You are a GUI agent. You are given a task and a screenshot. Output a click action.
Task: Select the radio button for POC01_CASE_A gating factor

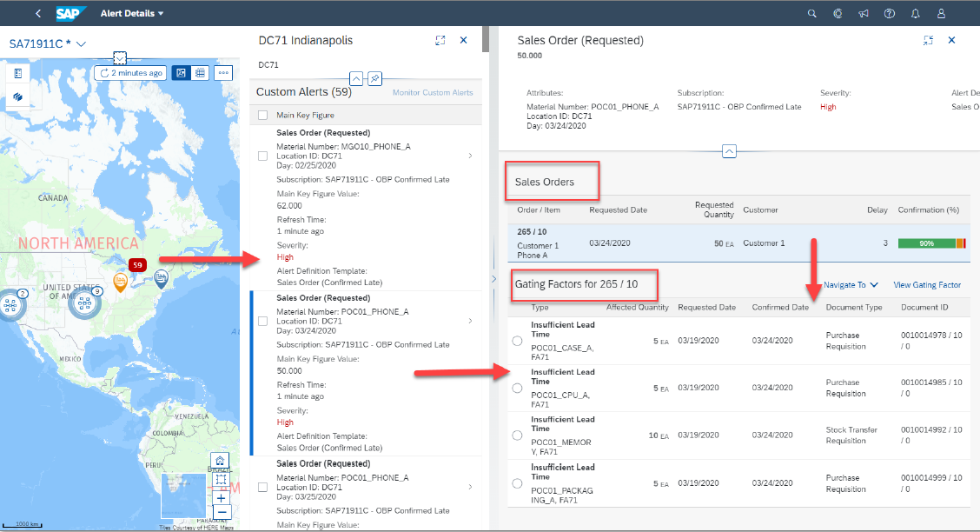(x=516, y=340)
